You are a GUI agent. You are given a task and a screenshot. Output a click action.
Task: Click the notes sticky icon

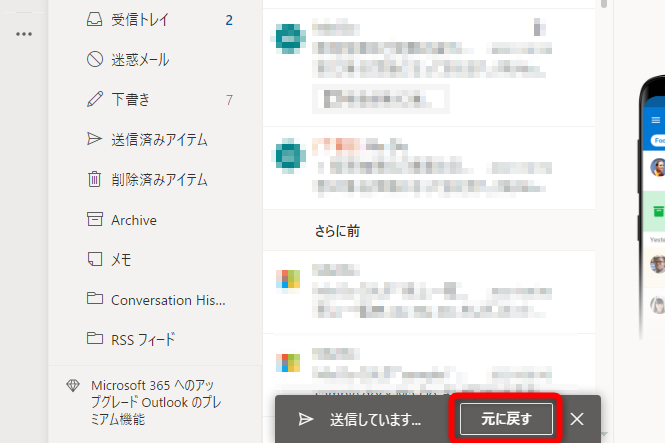click(95, 259)
